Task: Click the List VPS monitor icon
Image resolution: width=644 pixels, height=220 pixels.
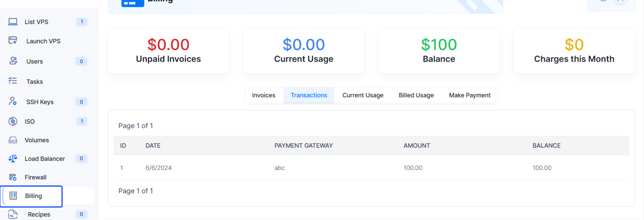Action: 13,22
